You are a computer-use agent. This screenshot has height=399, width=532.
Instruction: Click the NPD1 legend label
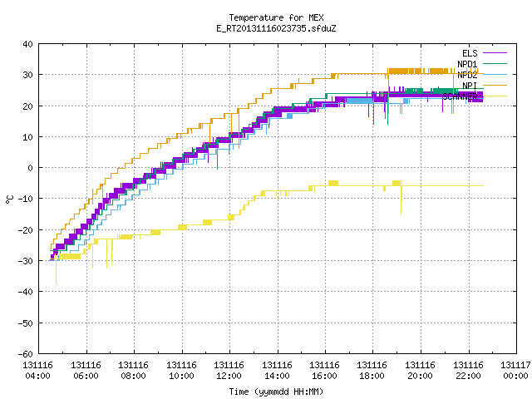pos(467,64)
